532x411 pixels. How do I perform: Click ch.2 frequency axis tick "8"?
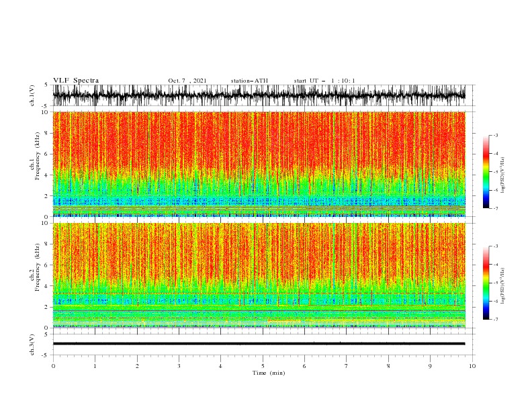pyautogui.click(x=47, y=244)
